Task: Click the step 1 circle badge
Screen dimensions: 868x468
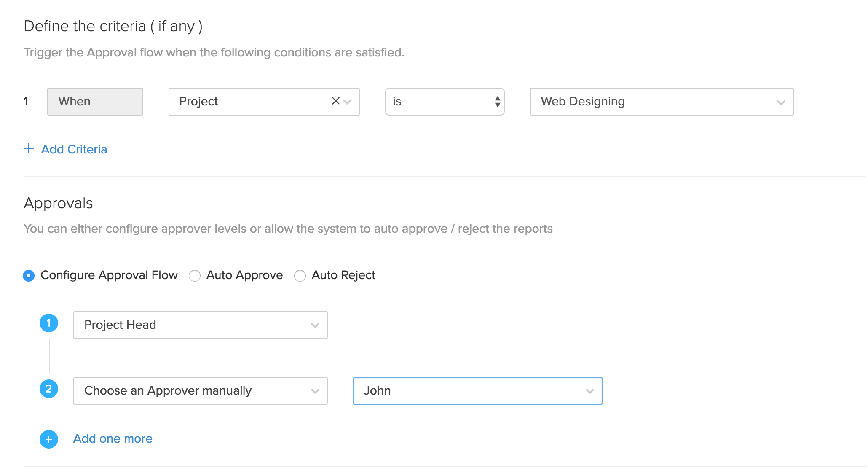Action: click(x=49, y=323)
